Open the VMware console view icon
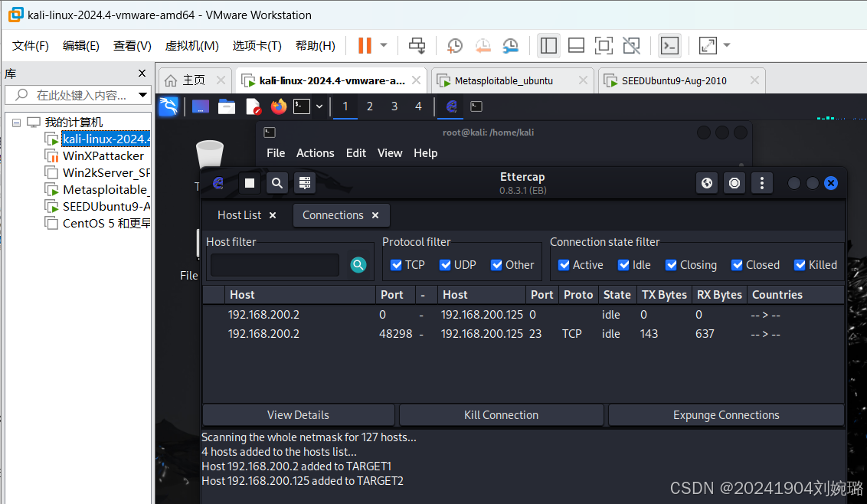The image size is (867, 504). (x=669, y=45)
